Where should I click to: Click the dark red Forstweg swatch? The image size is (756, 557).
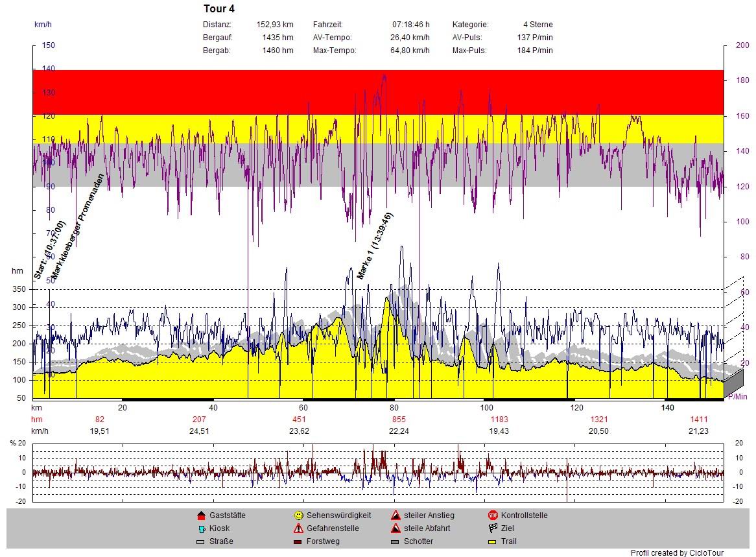298,541
